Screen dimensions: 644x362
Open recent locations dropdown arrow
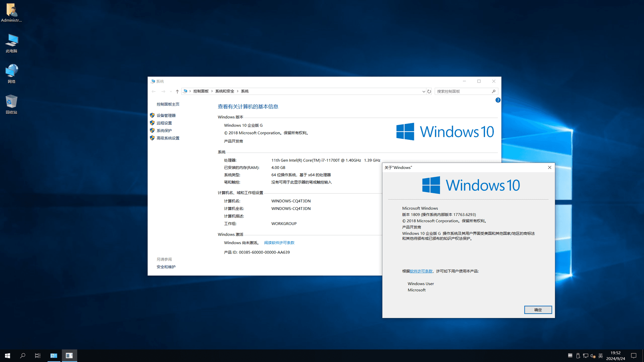tap(171, 91)
